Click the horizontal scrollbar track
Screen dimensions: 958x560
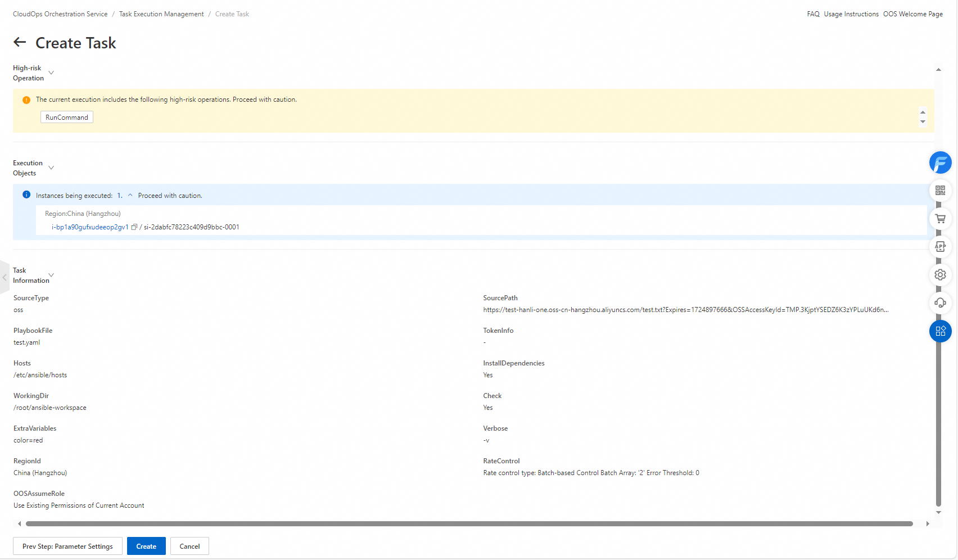(x=469, y=523)
